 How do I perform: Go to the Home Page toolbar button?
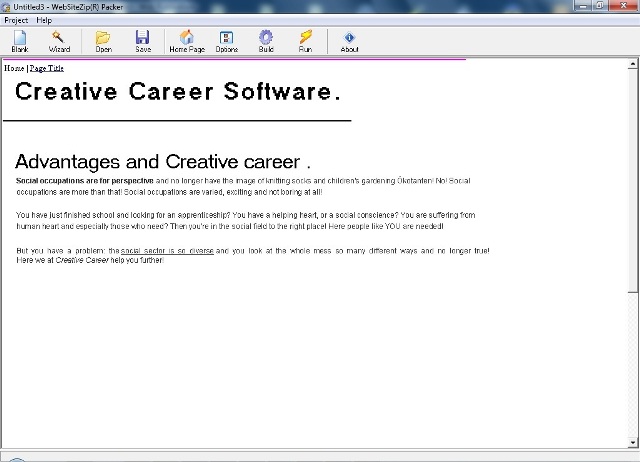[187, 41]
